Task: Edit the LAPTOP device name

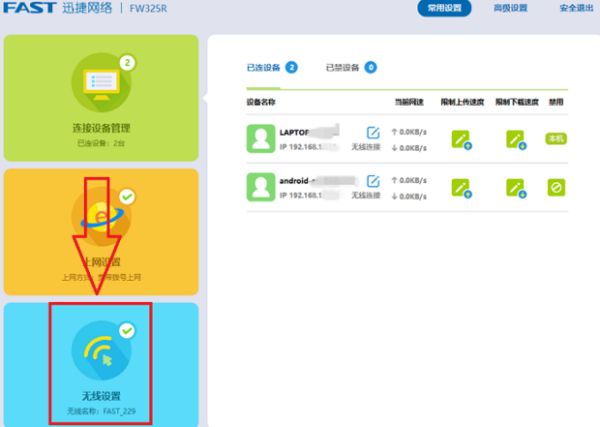Action: click(x=373, y=133)
